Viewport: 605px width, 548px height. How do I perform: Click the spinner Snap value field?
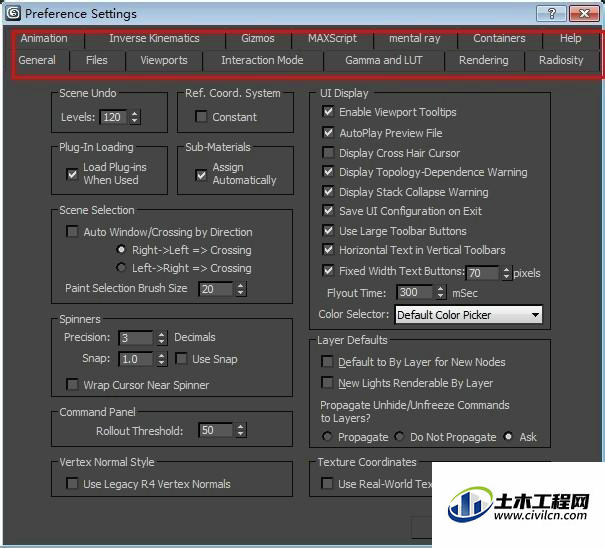point(136,359)
